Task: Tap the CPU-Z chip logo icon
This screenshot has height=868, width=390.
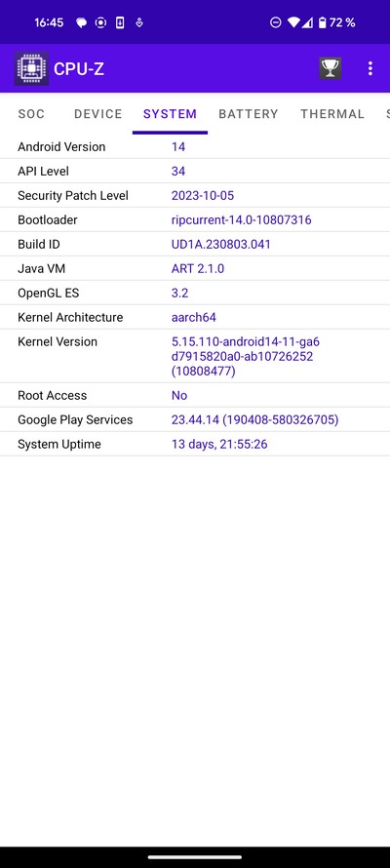Action: tap(31, 68)
